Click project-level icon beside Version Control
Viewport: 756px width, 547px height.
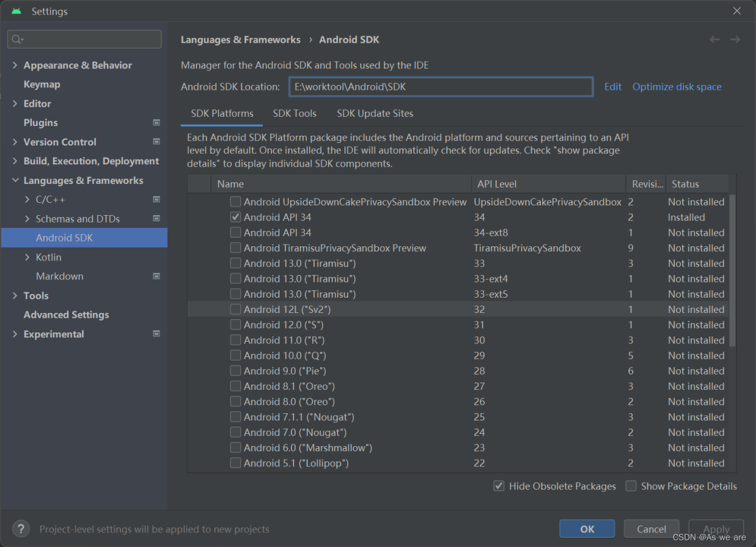pos(156,142)
